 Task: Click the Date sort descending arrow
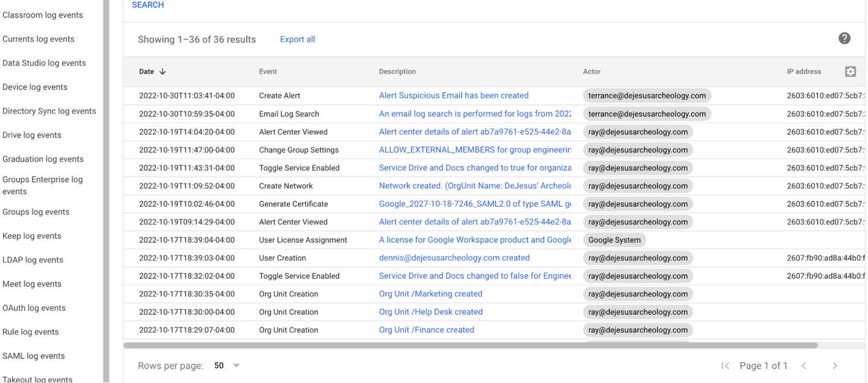pos(162,72)
